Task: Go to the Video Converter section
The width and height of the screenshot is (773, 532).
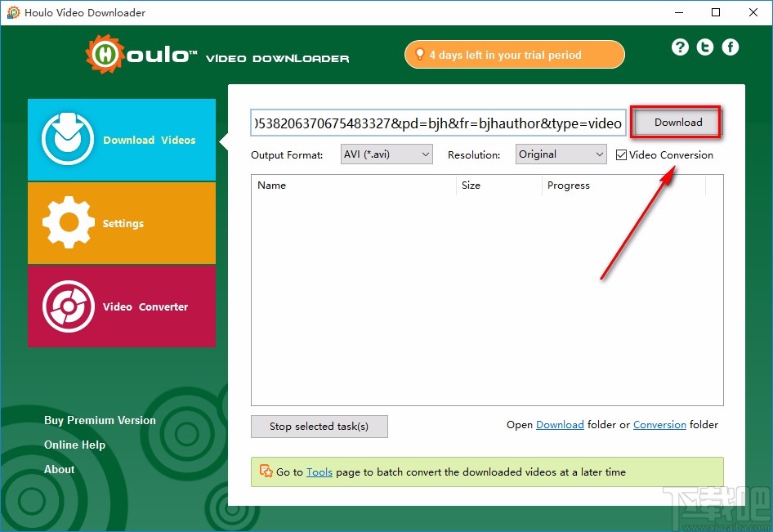Action: (x=145, y=306)
